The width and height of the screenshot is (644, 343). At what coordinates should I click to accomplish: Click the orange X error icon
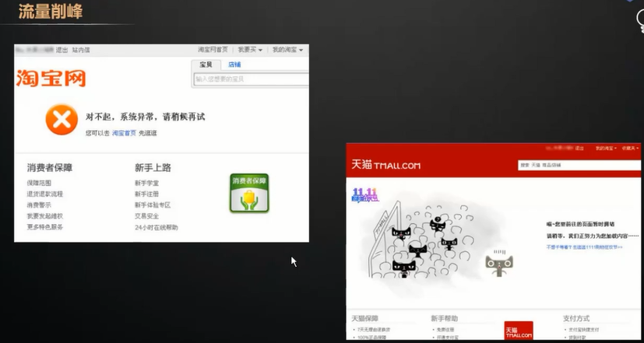point(62,120)
